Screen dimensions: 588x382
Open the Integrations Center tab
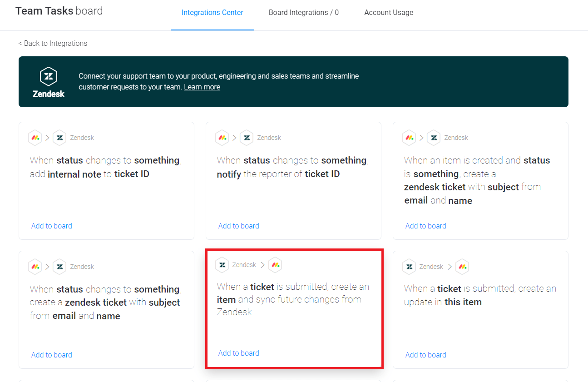coord(212,13)
